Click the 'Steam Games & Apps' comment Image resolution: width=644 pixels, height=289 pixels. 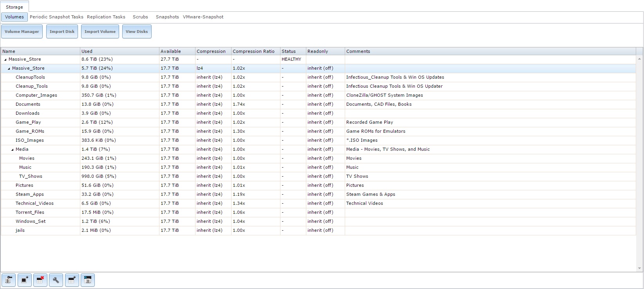click(x=371, y=195)
